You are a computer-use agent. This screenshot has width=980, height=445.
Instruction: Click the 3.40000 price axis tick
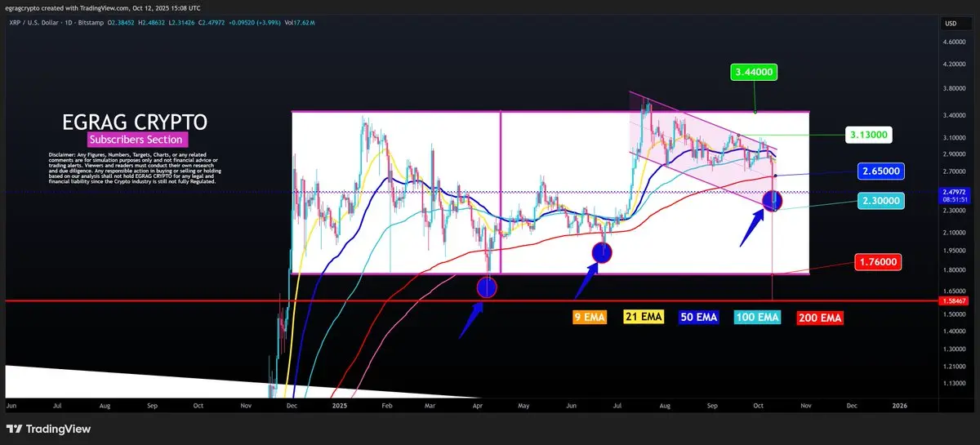click(x=955, y=116)
